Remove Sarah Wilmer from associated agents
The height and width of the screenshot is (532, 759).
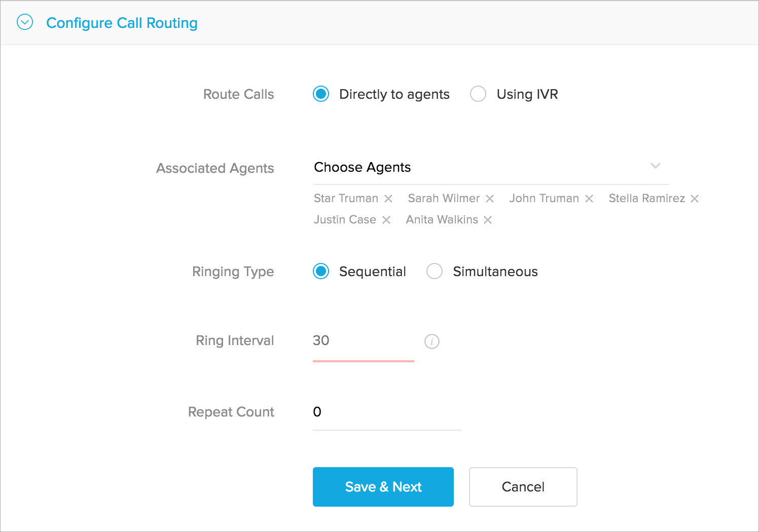point(490,199)
